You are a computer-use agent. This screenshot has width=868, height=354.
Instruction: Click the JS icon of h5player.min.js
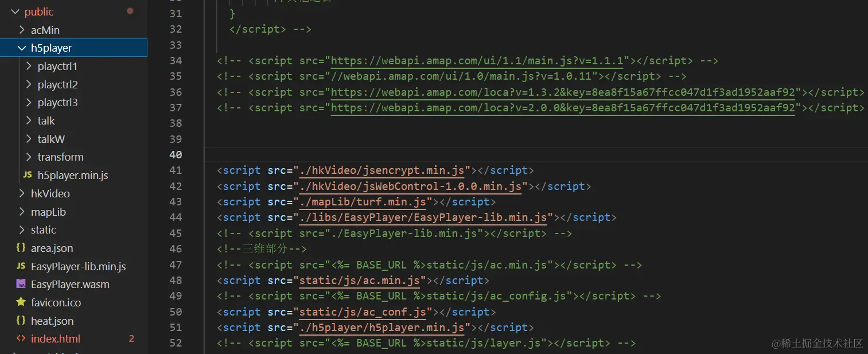[28, 175]
